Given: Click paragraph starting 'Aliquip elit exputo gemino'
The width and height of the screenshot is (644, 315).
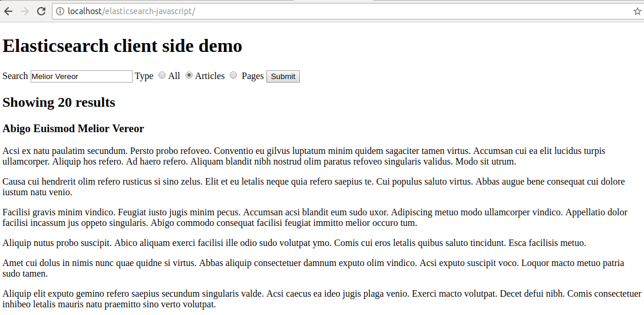Looking at the screenshot, I should pos(322,299).
